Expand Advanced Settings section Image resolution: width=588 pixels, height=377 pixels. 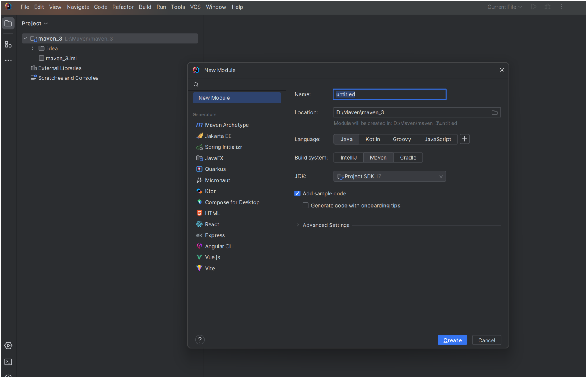coord(298,225)
